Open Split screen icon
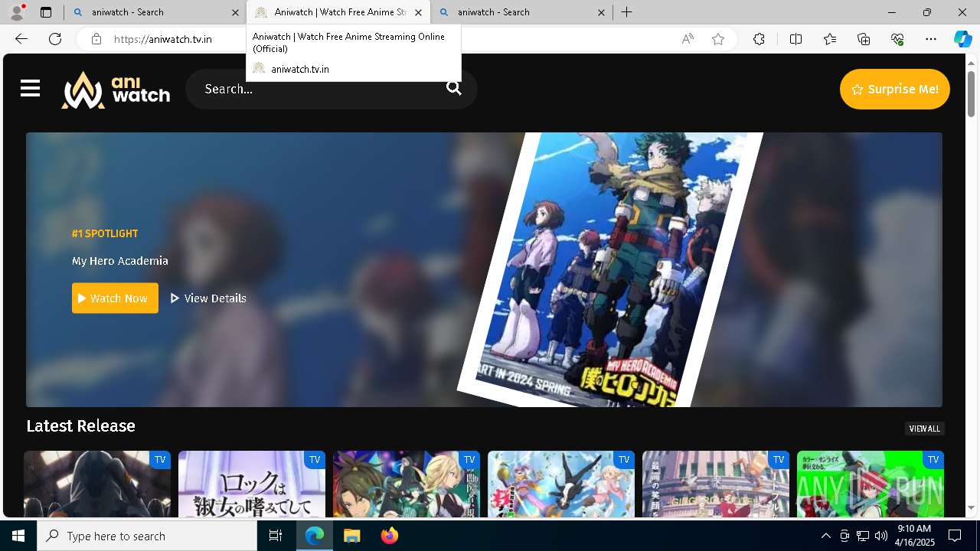Screen dimensions: 980x551 coord(795,39)
